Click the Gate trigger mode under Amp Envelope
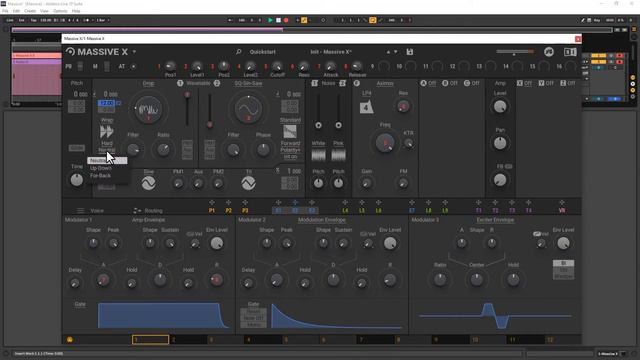 click(x=80, y=304)
